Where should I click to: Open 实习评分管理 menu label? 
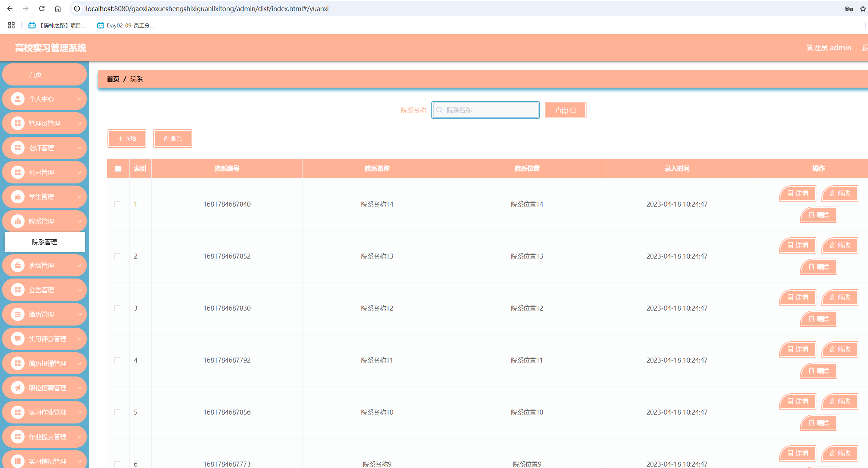coord(48,339)
